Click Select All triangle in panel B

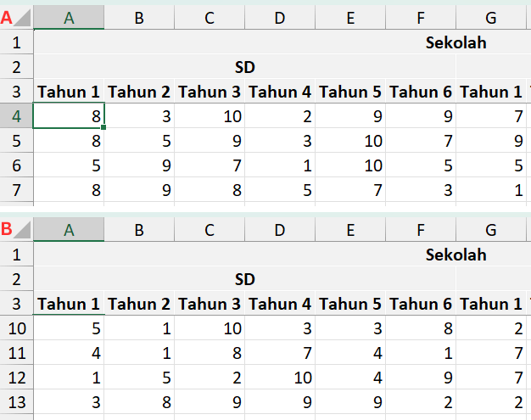pos(23,230)
